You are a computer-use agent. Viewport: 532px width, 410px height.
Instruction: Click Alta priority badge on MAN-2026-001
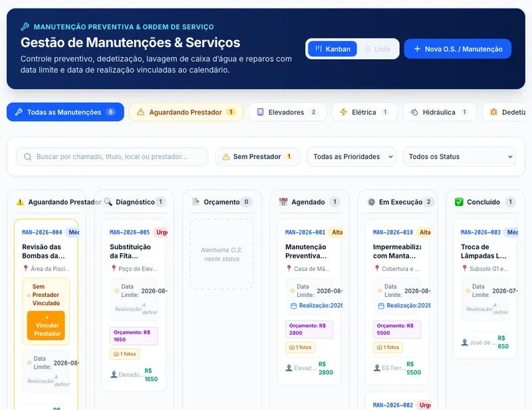click(336, 233)
